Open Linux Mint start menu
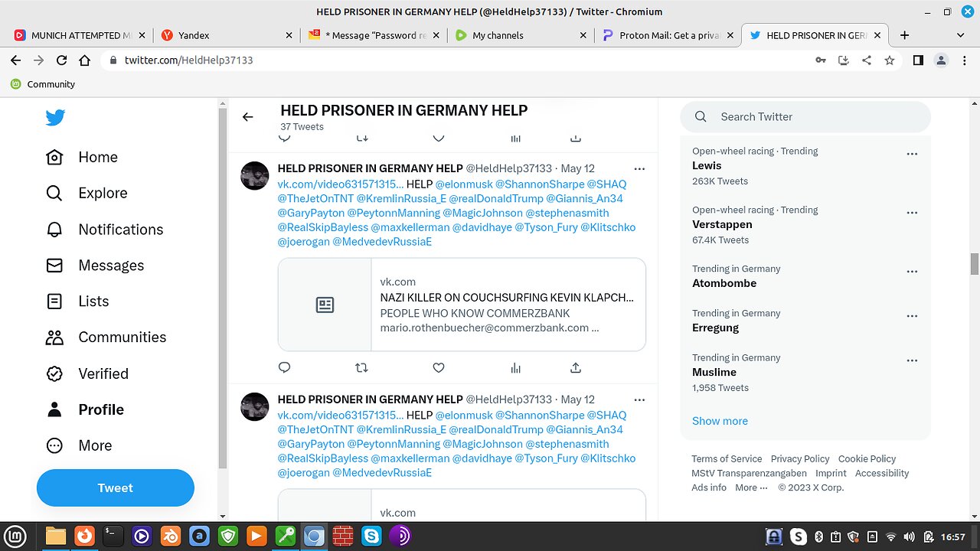 tap(15, 536)
